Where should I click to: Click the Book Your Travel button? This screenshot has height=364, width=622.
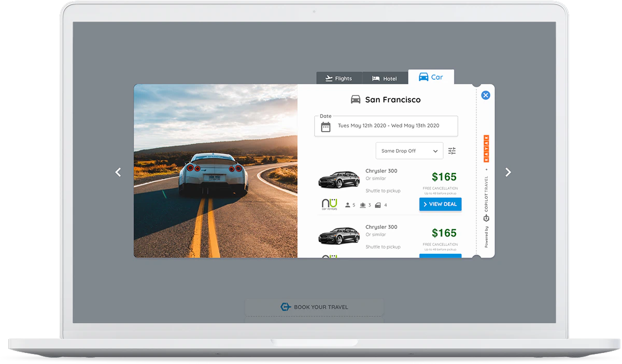314,307
